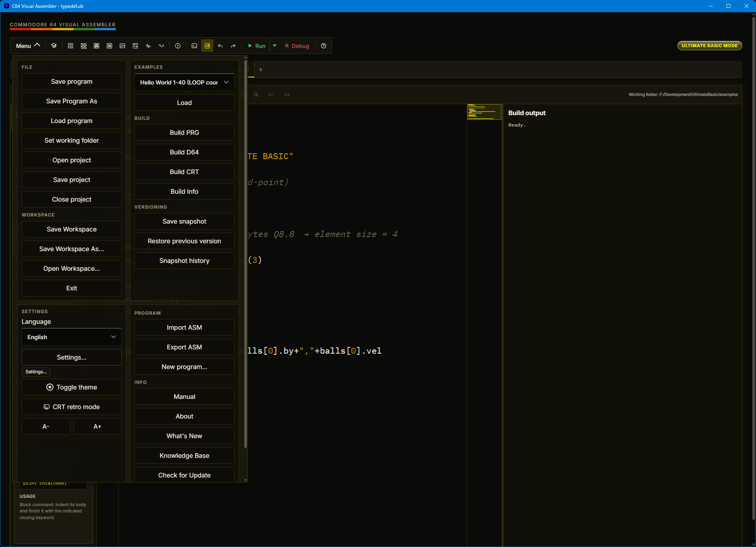
Task: Click the circular target toolbar icon
Action: [x=178, y=46]
